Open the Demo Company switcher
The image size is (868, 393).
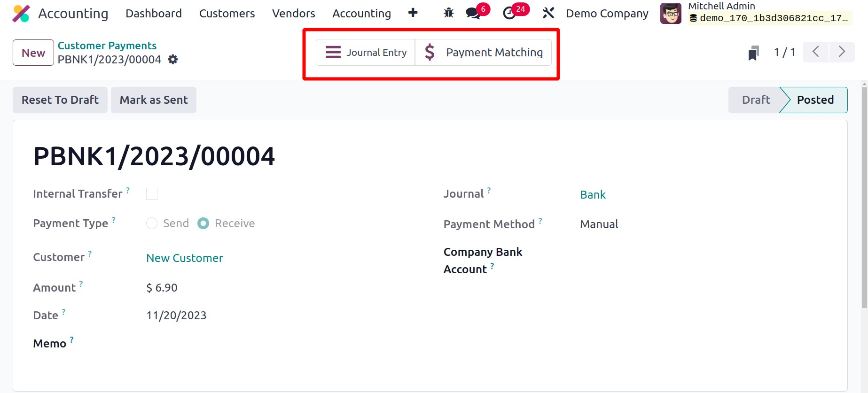[x=607, y=14]
